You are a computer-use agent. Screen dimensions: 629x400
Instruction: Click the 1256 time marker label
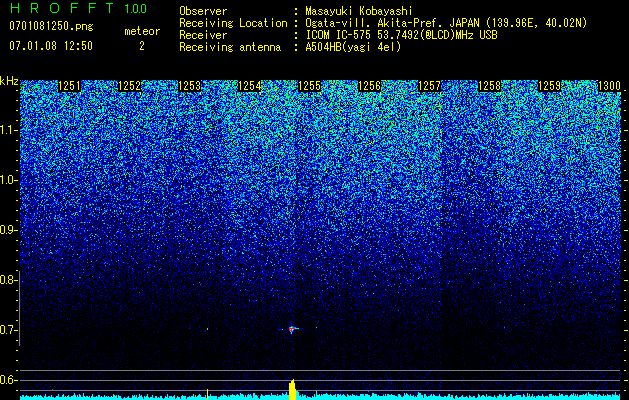click(x=369, y=86)
